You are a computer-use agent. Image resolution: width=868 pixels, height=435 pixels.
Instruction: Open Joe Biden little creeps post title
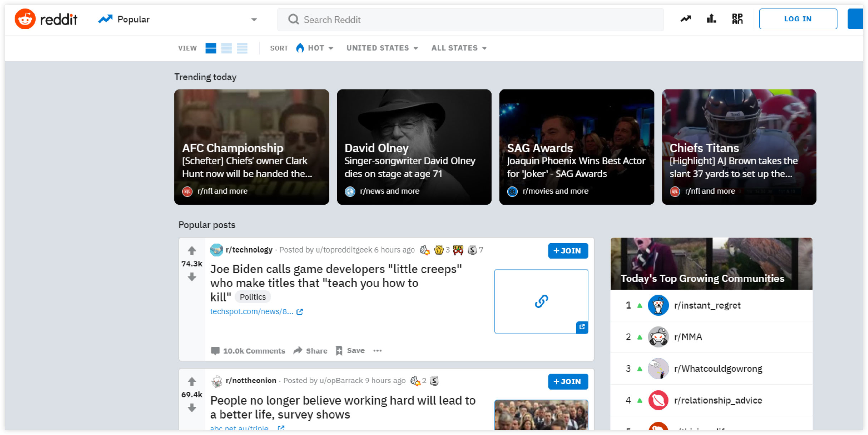point(336,283)
